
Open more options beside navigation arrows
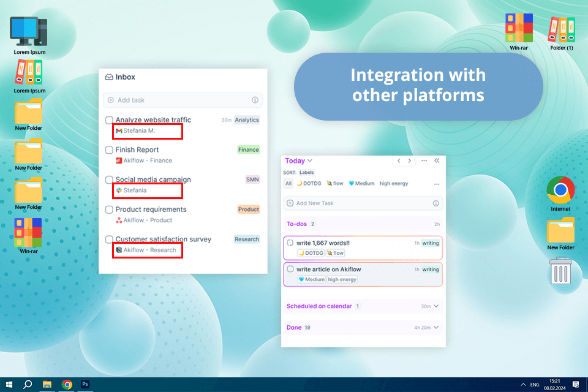(x=424, y=160)
